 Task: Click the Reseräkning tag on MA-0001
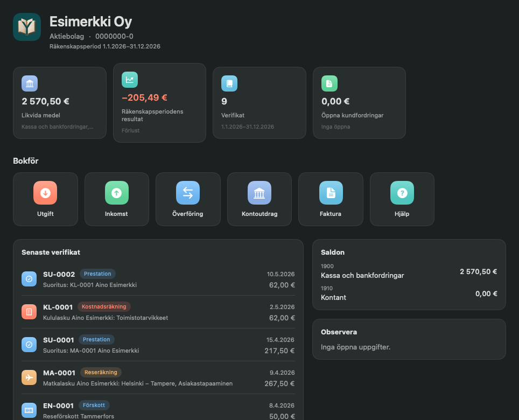pyautogui.click(x=101, y=372)
